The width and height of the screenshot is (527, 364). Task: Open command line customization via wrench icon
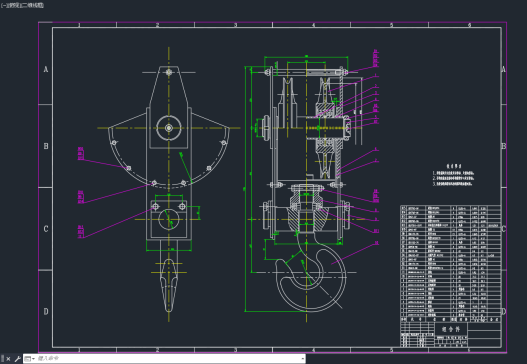[17, 359]
